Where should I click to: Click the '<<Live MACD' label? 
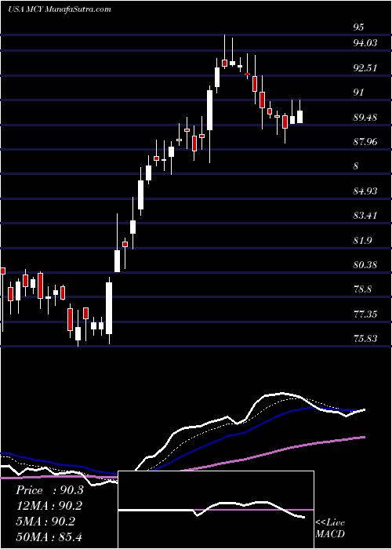pos(330,529)
